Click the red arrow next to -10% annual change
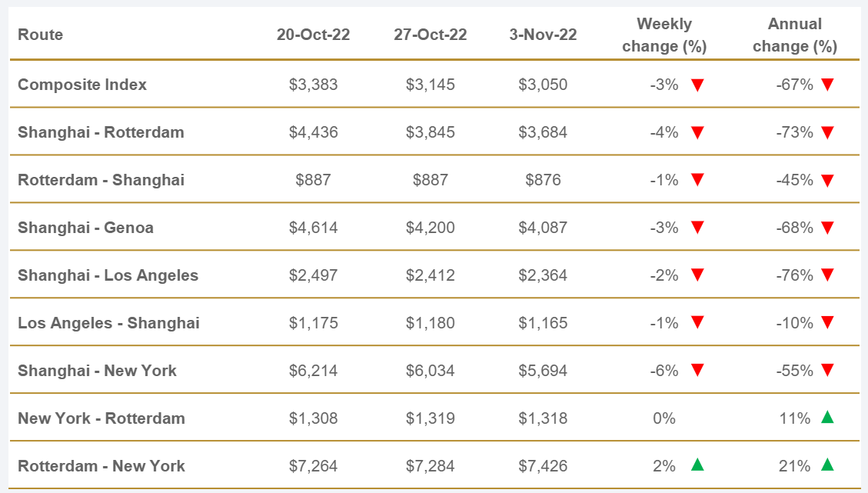Image resolution: width=868 pixels, height=493 pixels. [827, 324]
